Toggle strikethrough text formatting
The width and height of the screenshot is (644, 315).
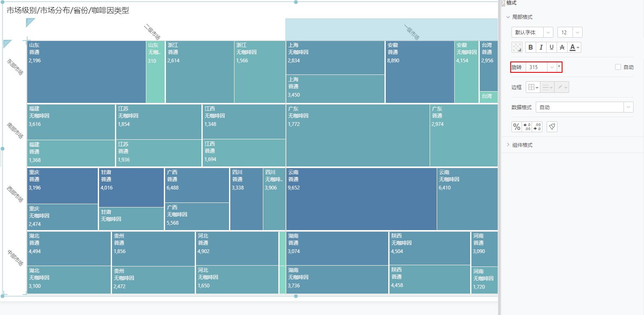point(562,47)
